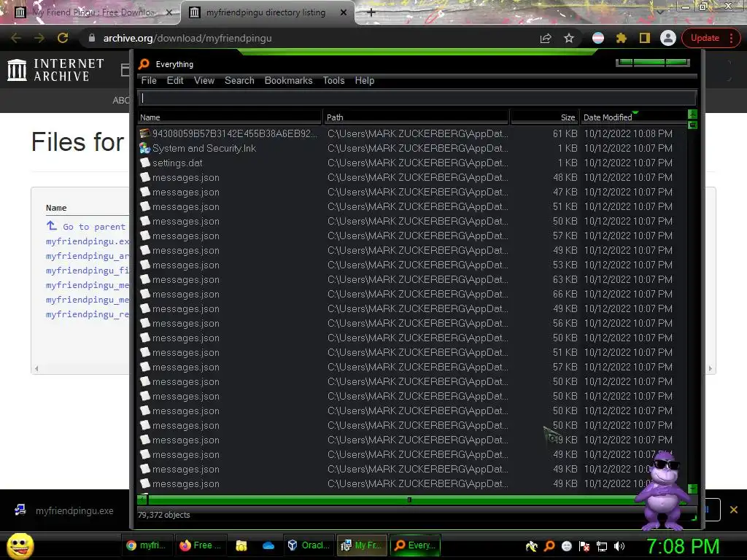Select the myfriendpingu directory listing tab
The image size is (747, 560).
point(268,12)
